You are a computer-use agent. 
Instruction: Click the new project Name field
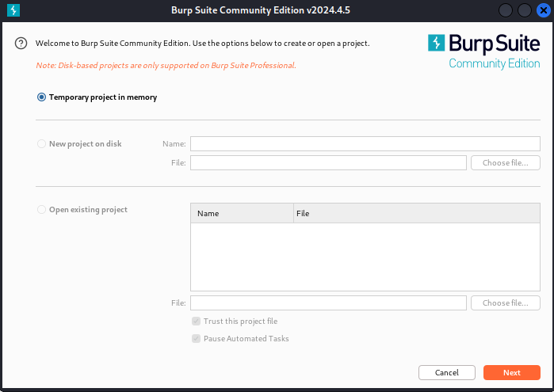(x=365, y=144)
